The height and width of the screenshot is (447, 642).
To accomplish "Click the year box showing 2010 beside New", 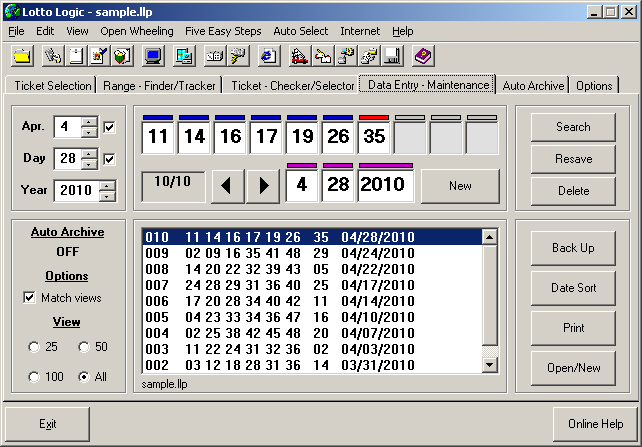I will point(386,185).
